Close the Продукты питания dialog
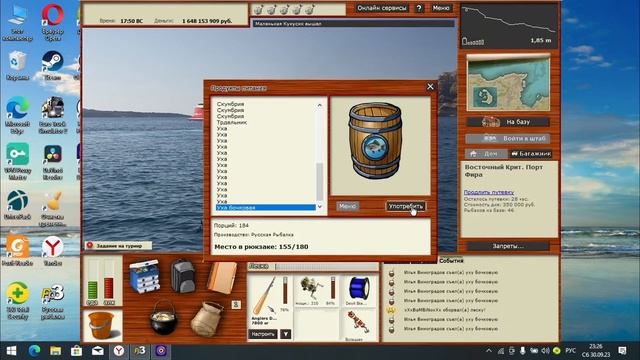 [430, 87]
